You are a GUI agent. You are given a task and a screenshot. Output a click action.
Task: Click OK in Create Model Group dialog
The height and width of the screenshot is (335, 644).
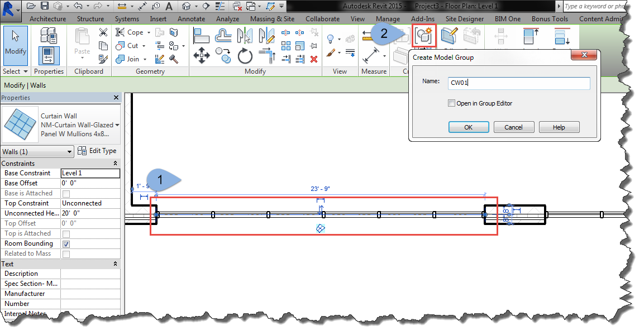pos(468,127)
